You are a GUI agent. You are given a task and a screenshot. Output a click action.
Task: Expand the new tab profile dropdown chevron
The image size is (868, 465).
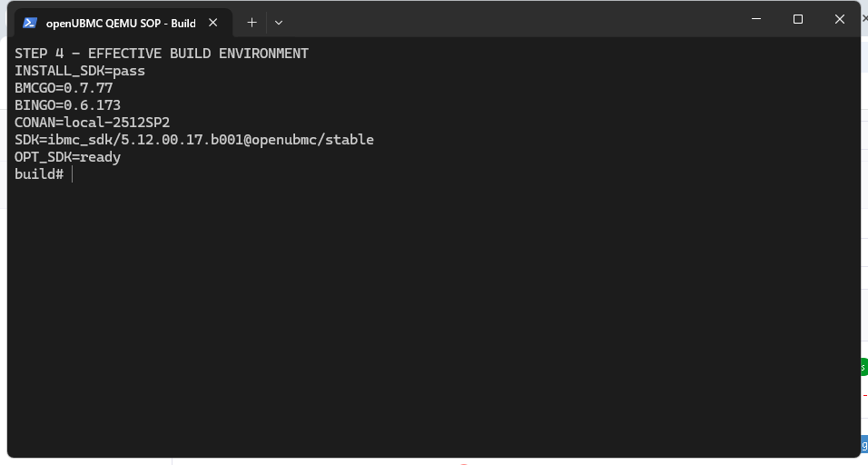[x=279, y=23]
